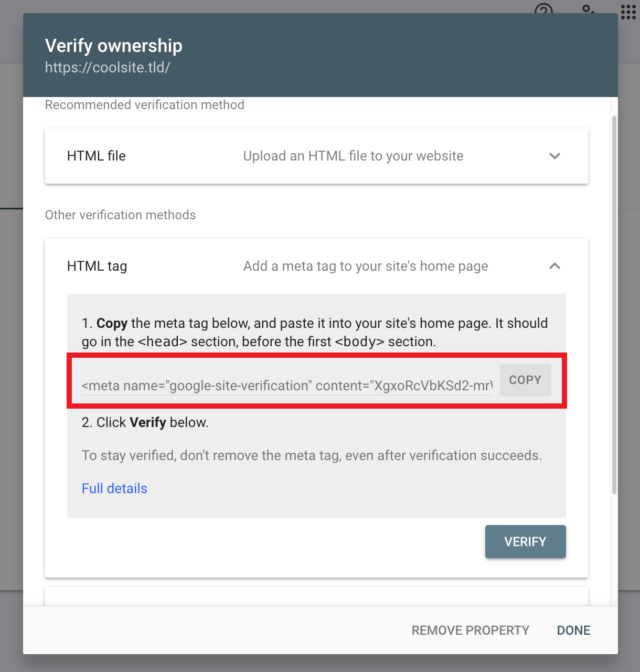The image size is (640, 672).
Task: Collapse the HTML tag section
Action: [554, 266]
